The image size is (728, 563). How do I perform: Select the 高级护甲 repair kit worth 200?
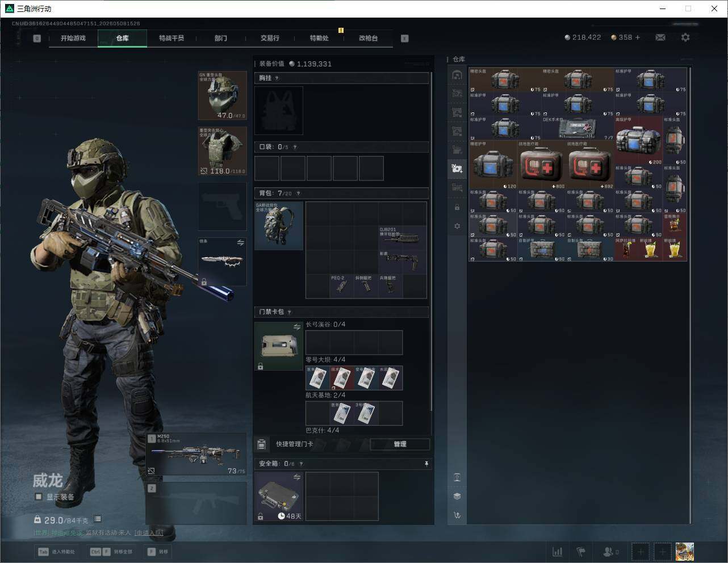[639, 141]
